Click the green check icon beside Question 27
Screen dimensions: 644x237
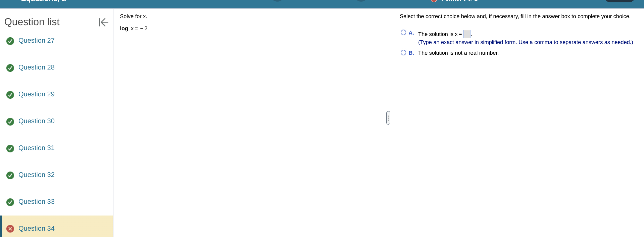pyautogui.click(x=10, y=41)
